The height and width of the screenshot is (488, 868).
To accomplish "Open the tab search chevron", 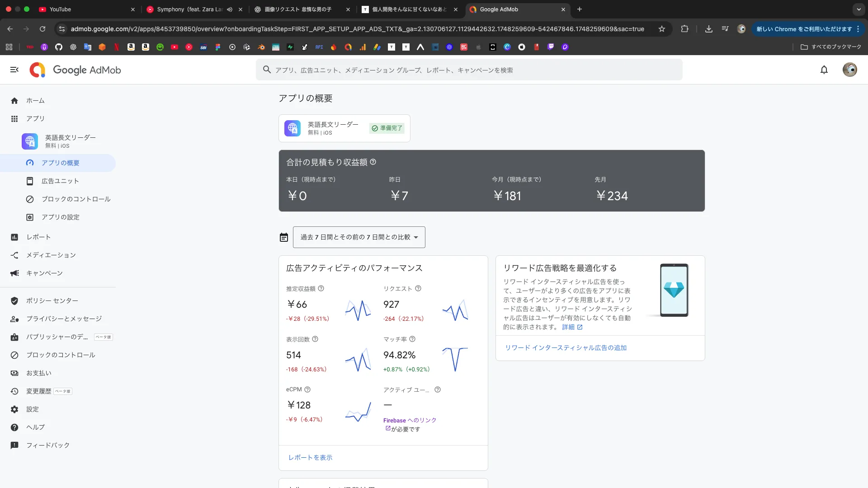I will pos(858,9).
